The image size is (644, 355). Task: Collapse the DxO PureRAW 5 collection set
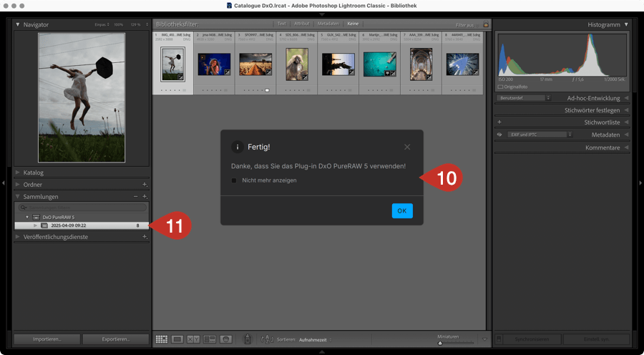tap(27, 217)
